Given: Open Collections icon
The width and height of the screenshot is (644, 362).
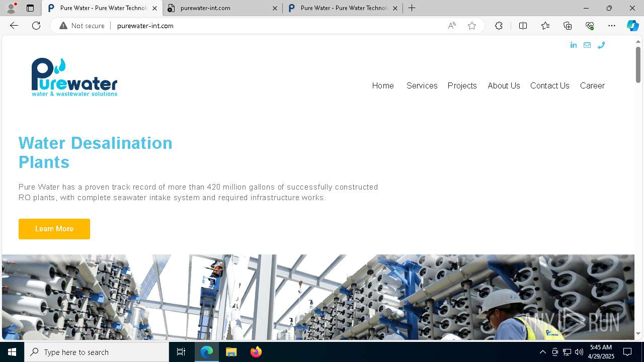Looking at the screenshot, I should pyautogui.click(x=568, y=26).
